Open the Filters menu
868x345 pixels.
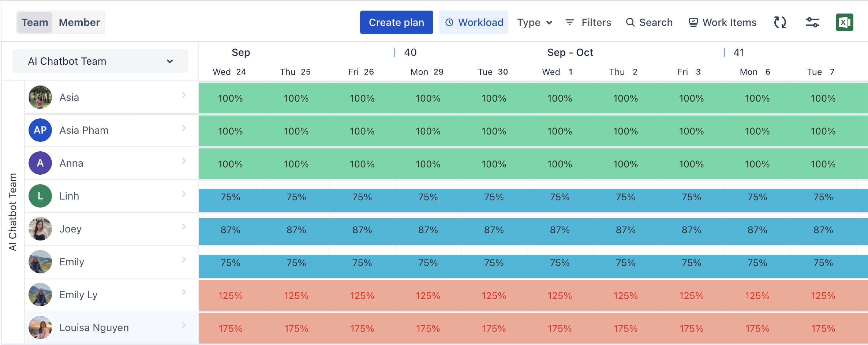(588, 22)
